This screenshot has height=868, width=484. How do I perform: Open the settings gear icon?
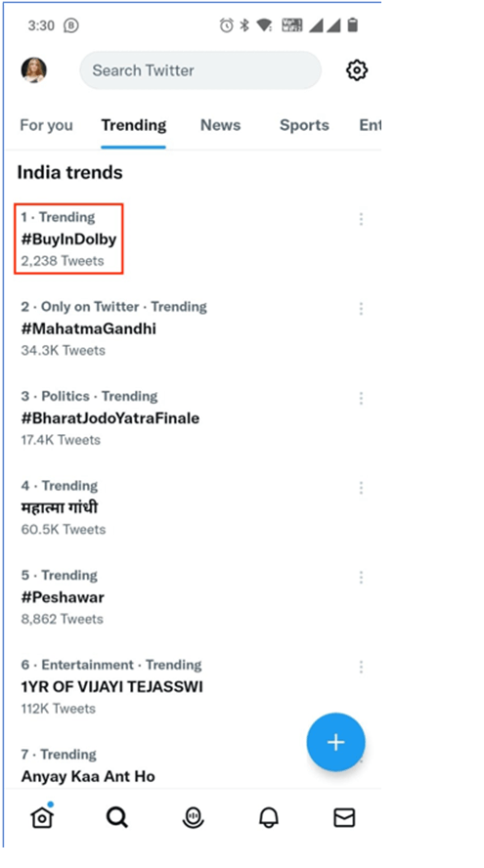(x=357, y=70)
